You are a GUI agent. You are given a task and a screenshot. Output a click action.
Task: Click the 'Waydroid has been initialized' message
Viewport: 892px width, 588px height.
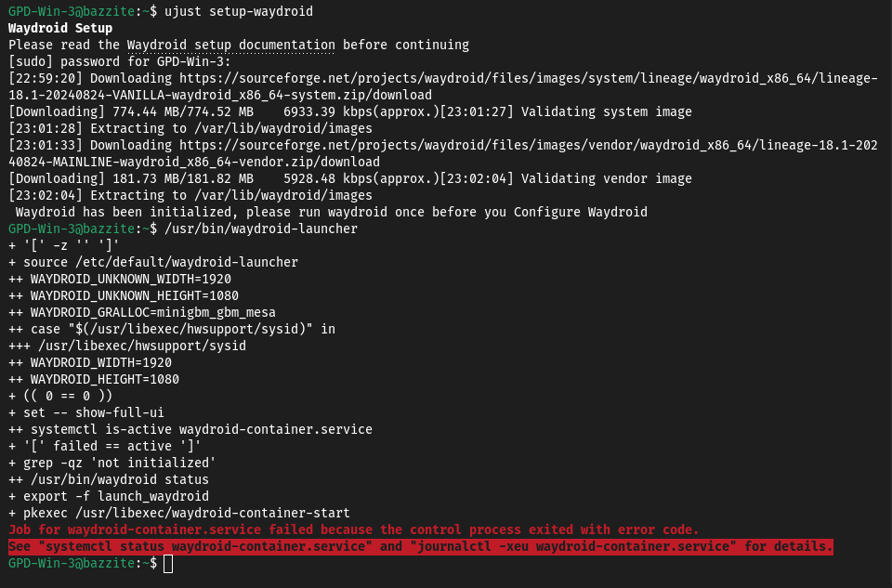pos(331,213)
